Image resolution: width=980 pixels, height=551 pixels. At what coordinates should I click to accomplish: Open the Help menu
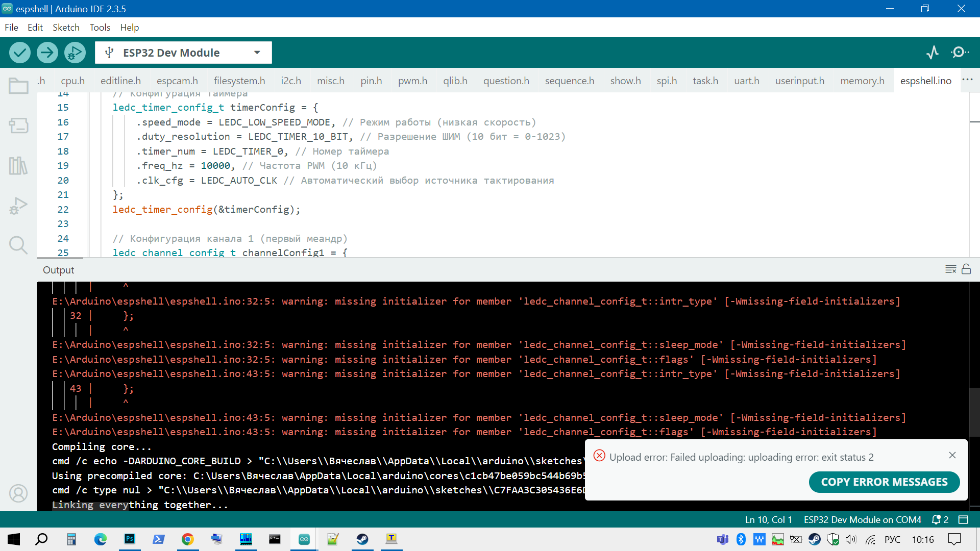[x=130, y=28]
